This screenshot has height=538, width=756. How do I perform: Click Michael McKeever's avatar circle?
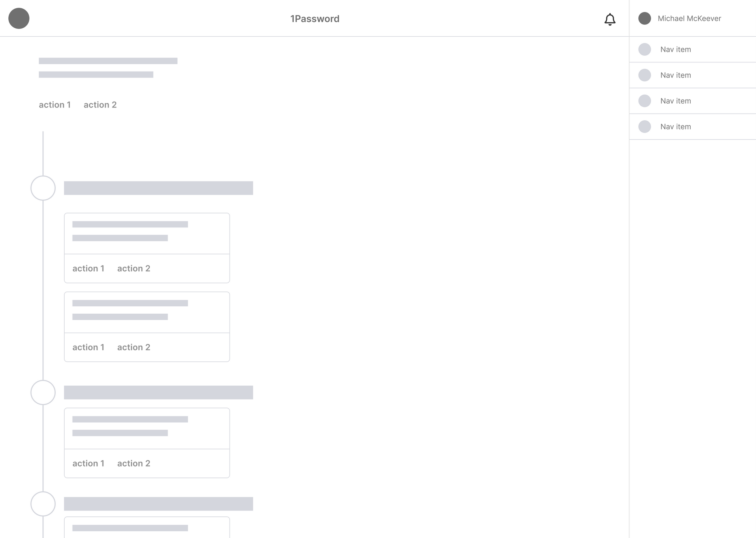tap(644, 18)
